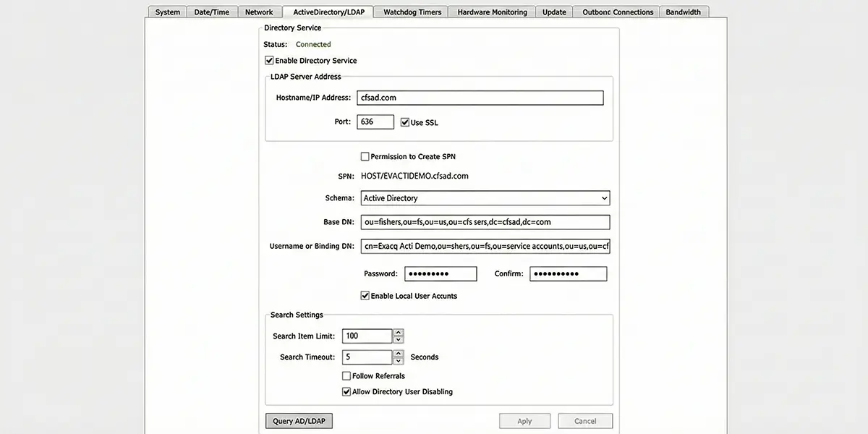The height and width of the screenshot is (434, 868).
Task: Check the Follow Referrals option
Action: tap(346, 375)
